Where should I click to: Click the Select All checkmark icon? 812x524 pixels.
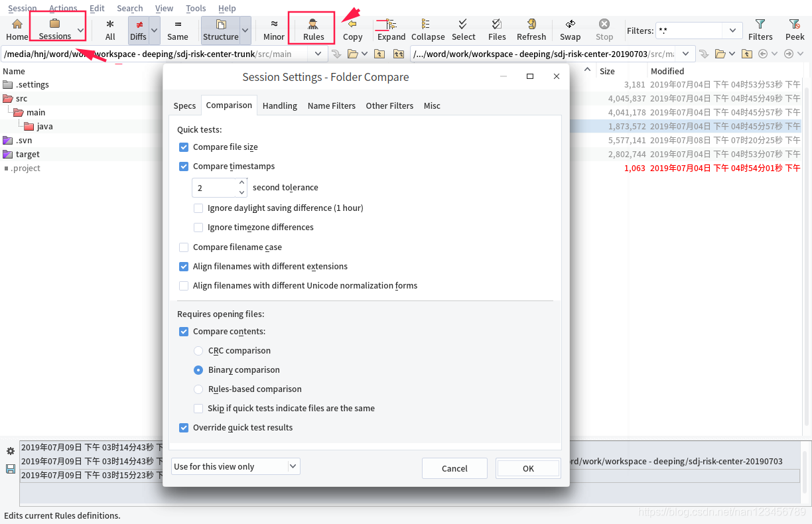[463, 24]
